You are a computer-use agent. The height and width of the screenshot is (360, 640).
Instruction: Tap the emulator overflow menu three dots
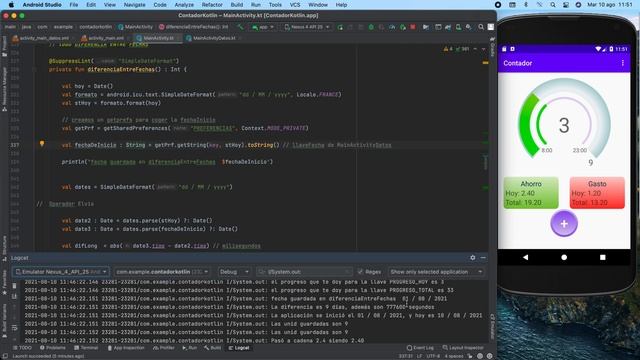(622, 63)
